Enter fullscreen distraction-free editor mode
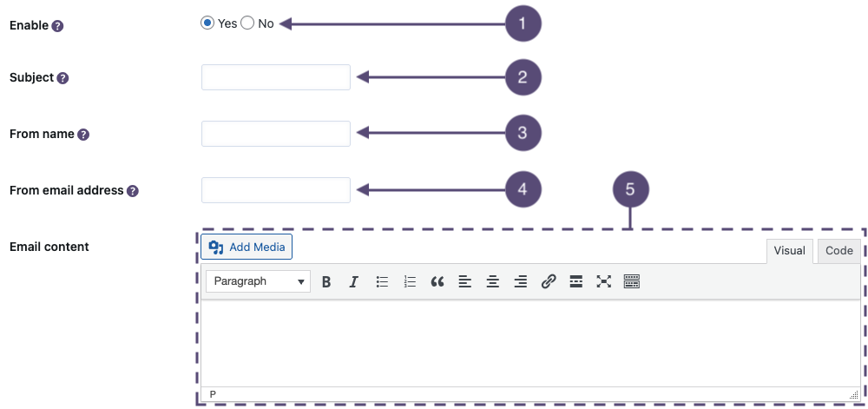This screenshot has width=868, height=409. point(604,281)
